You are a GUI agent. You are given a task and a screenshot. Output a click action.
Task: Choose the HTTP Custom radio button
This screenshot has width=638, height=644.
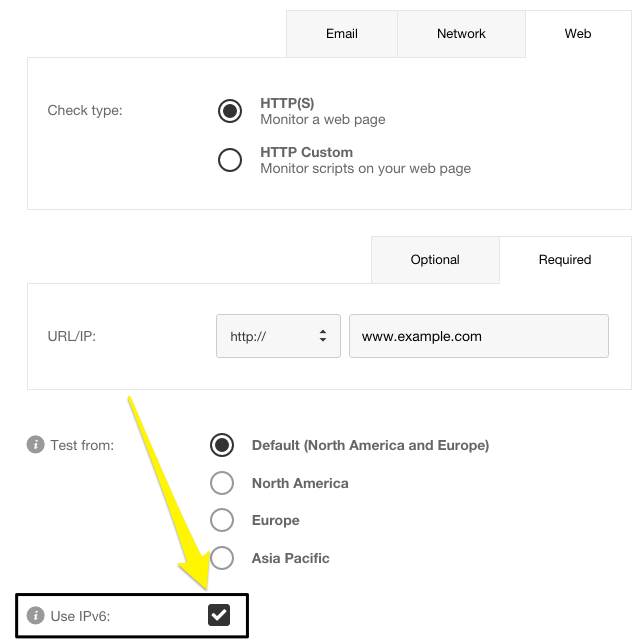point(230,160)
